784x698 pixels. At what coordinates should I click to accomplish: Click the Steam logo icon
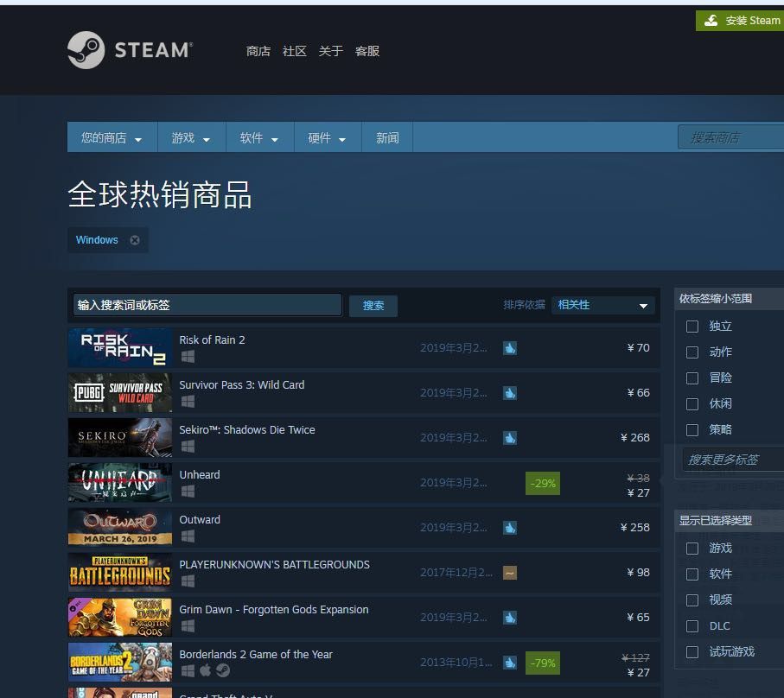[x=86, y=50]
